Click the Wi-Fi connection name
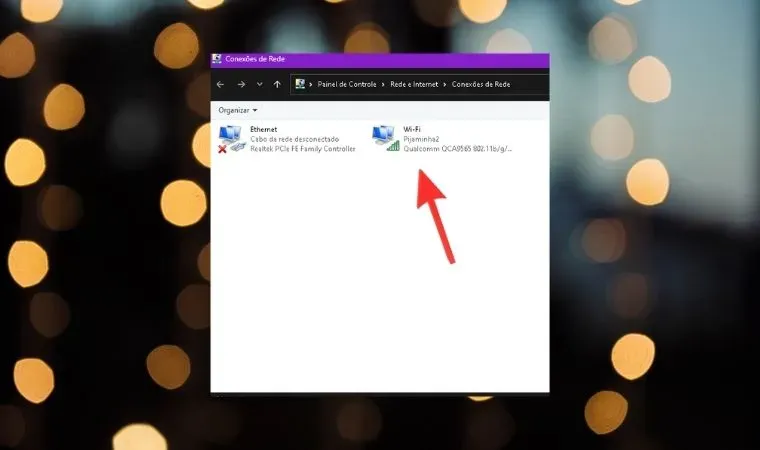Screen dimensions: 760x450 [412, 129]
